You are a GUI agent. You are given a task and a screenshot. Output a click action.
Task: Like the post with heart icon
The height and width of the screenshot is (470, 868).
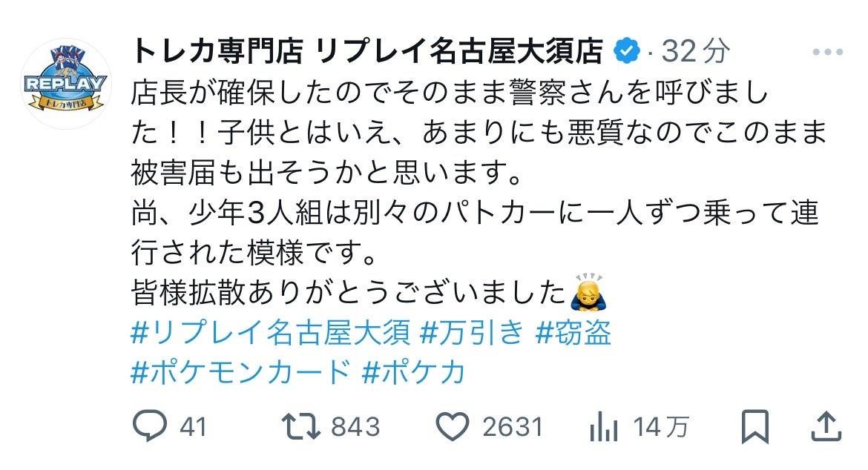click(453, 427)
